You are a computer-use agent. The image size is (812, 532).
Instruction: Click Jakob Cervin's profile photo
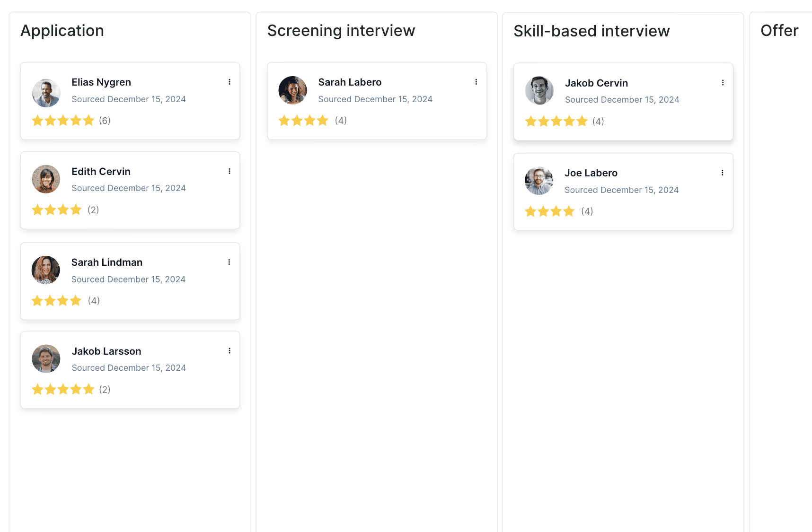[x=539, y=90]
